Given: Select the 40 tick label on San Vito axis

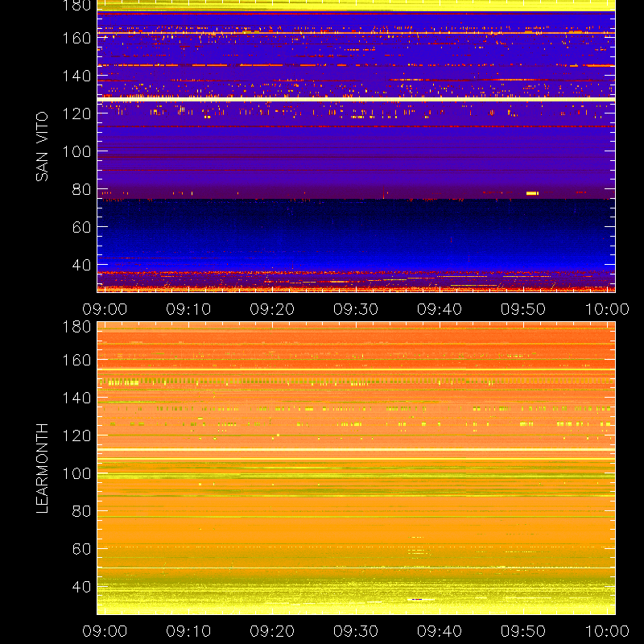Looking at the screenshot, I should pos(82,265).
